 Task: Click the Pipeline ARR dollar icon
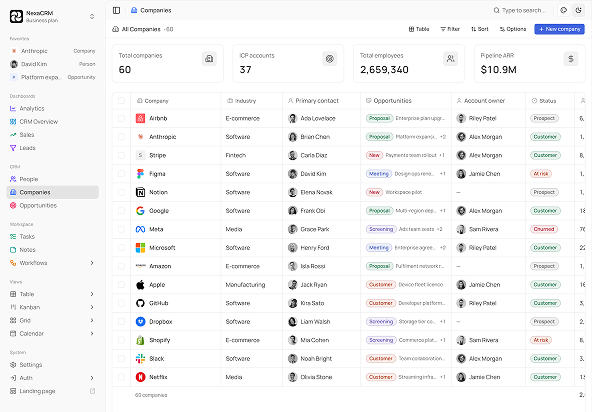click(571, 59)
